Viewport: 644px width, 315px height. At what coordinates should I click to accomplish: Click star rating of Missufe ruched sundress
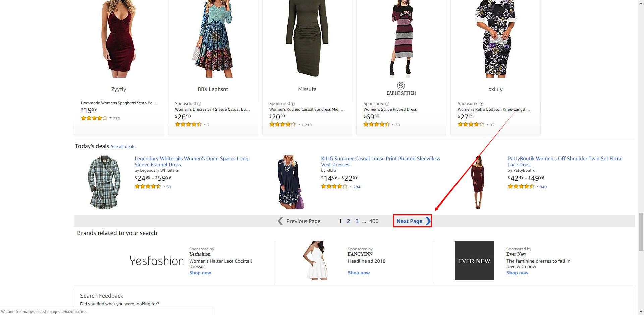pyautogui.click(x=283, y=124)
